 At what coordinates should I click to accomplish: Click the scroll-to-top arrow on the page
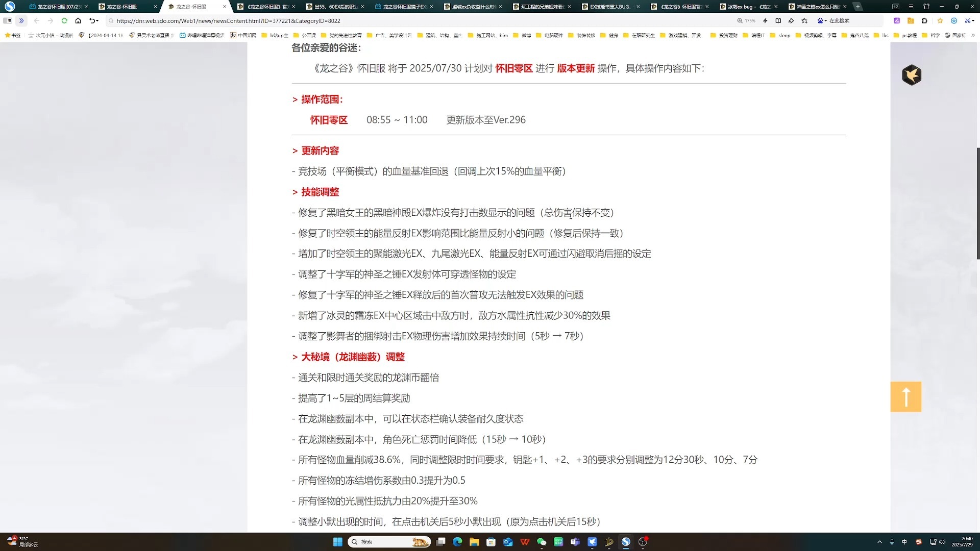pyautogui.click(x=905, y=397)
